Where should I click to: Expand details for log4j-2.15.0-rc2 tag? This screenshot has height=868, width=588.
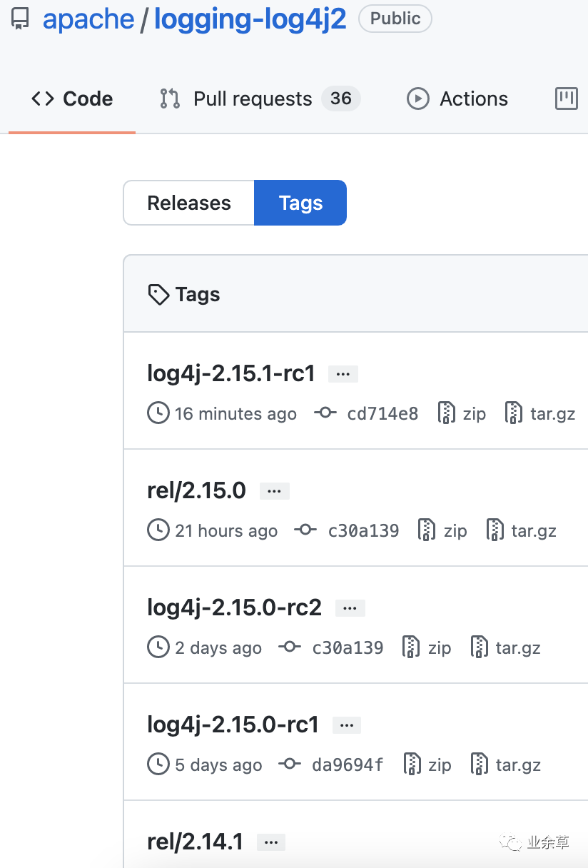pos(350,608)
